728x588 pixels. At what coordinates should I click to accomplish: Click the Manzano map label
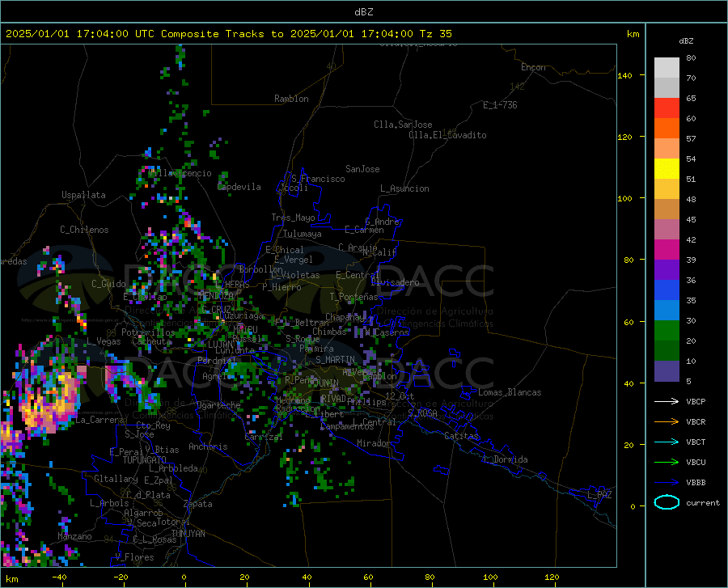click(x=74, y=536)
